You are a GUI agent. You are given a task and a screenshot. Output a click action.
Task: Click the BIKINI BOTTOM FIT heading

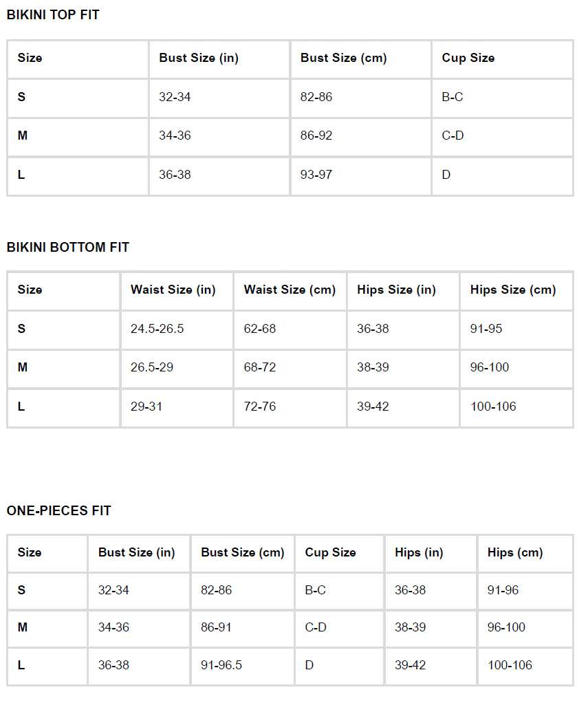[67, 247]
